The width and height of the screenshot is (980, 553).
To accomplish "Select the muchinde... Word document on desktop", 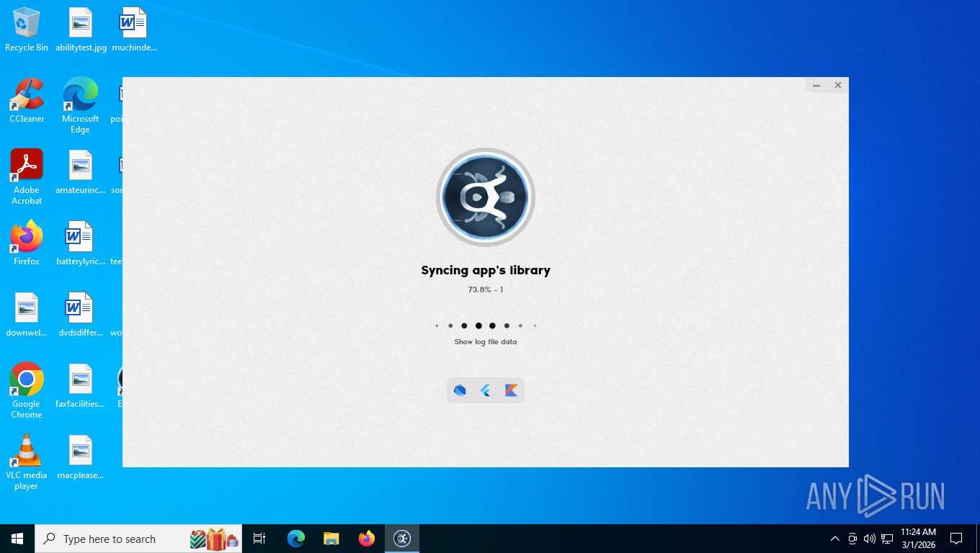I will click(134, 30).
